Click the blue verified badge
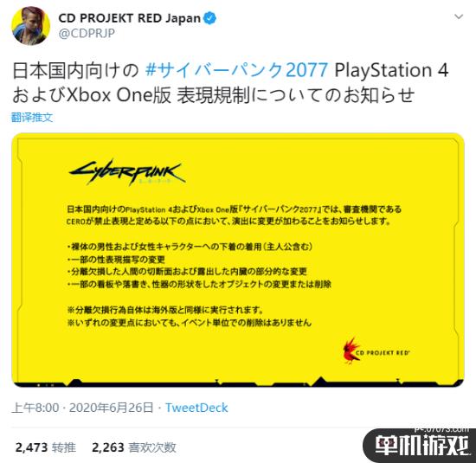The image size is (476, 463). (x=209, y=18)
